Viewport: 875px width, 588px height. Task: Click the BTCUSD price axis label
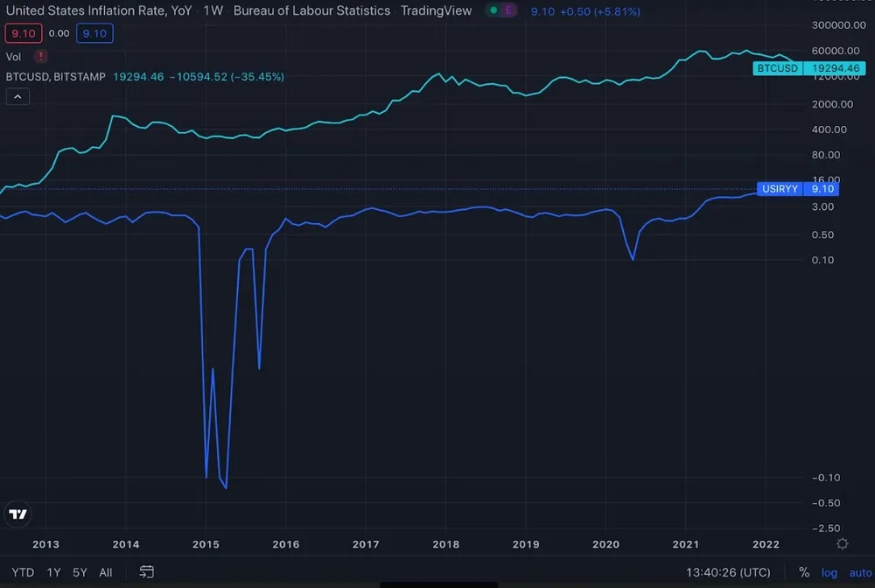coord(777,67)
